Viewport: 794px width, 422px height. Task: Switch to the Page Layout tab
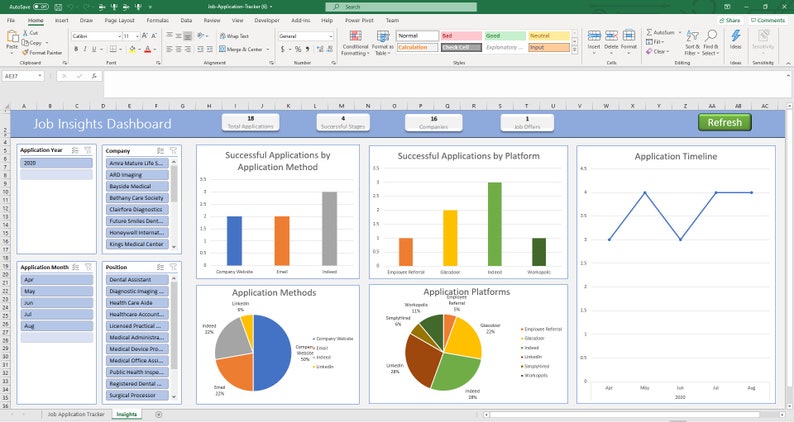pyautogui.click(x=120, y=20)
